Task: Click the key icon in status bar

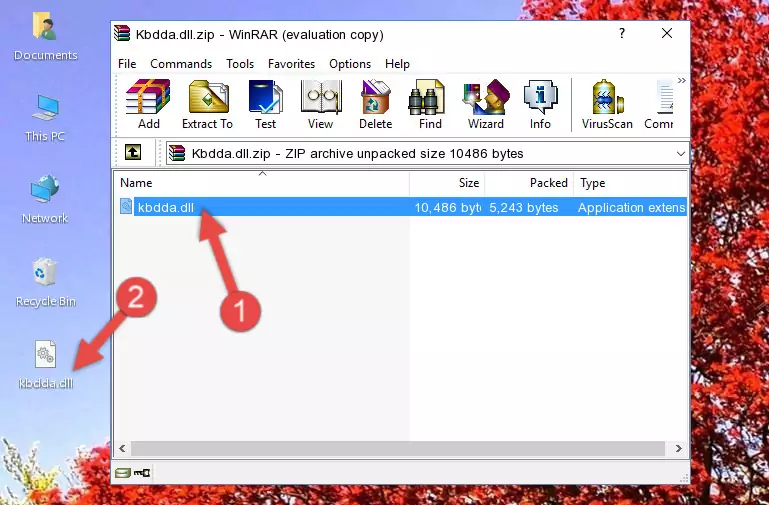Action: [x=142, y=473]
